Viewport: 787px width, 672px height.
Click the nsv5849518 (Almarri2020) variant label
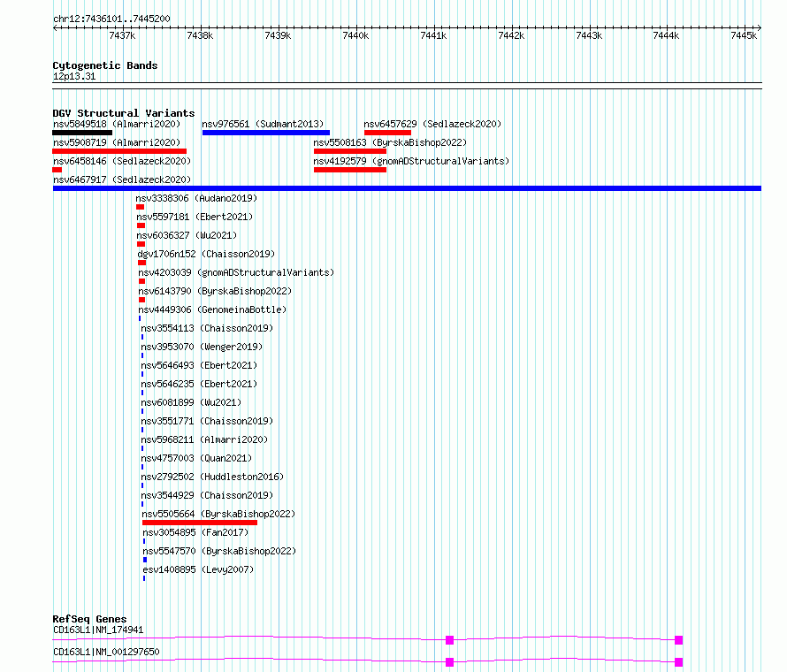click(x=117, y=124)
